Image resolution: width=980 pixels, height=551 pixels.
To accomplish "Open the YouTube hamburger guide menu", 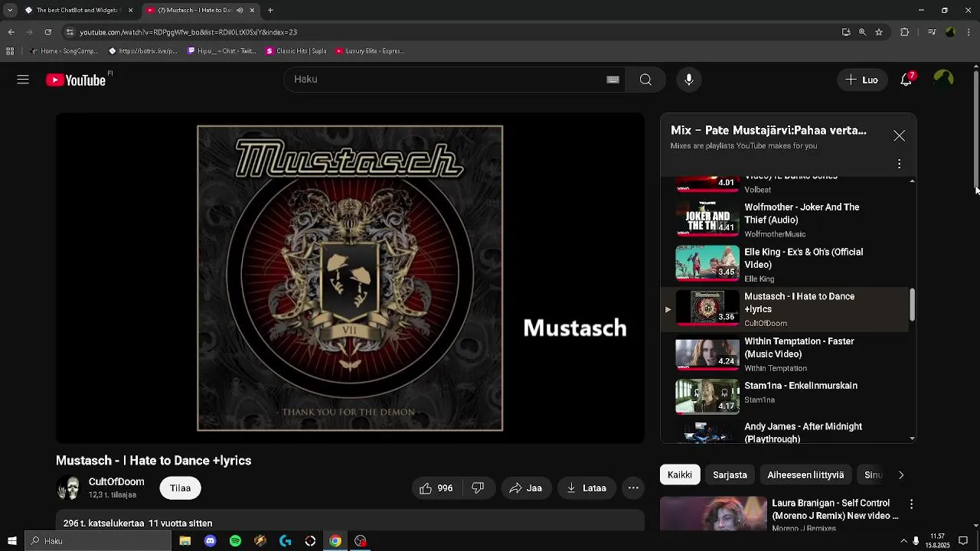I will [x=23, y=80].
